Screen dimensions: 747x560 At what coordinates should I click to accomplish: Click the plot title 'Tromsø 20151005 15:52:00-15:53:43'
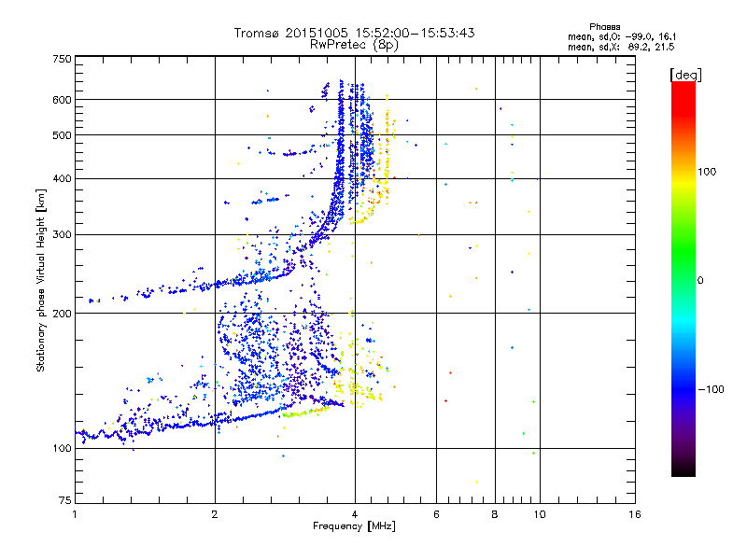(x=354, y=33)
